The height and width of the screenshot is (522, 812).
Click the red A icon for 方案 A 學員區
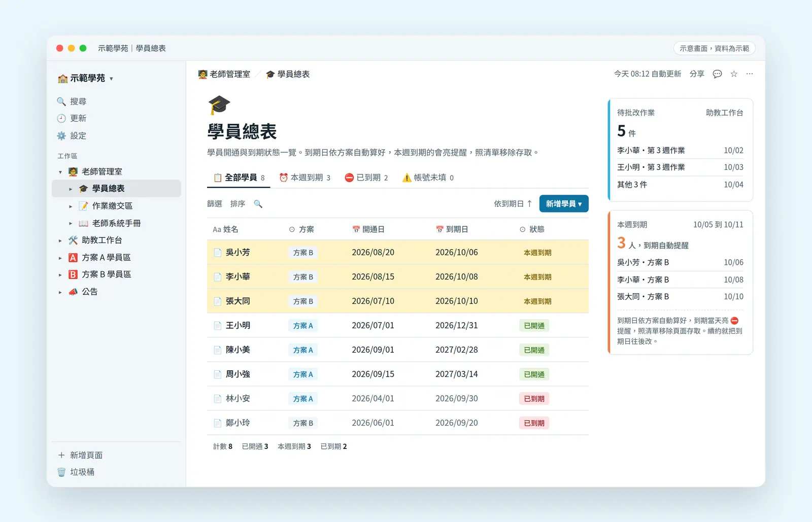point(73,258)
